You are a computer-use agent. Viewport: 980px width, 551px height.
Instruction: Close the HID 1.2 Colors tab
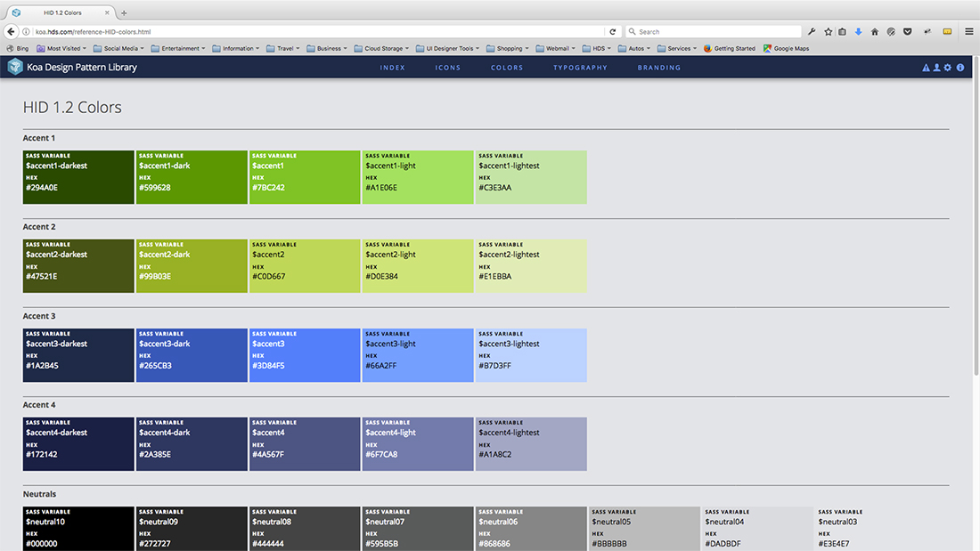(x=107, y=12)
